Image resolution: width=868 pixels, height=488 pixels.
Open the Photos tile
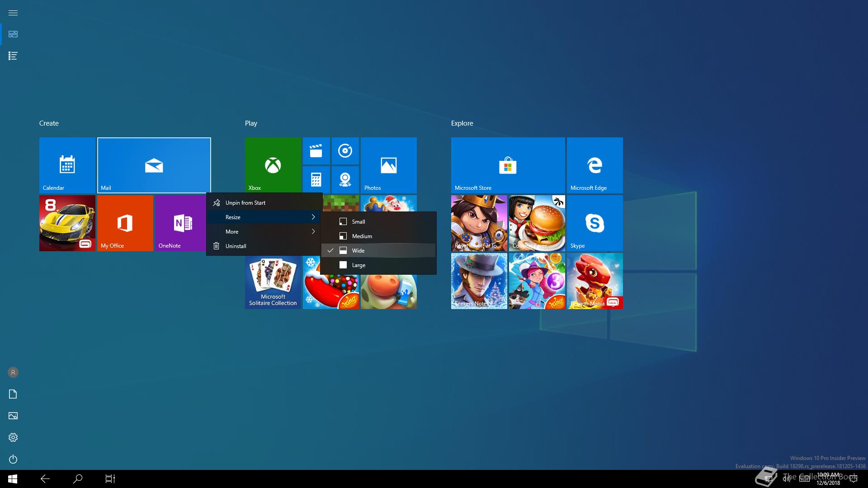coord(389,165)
